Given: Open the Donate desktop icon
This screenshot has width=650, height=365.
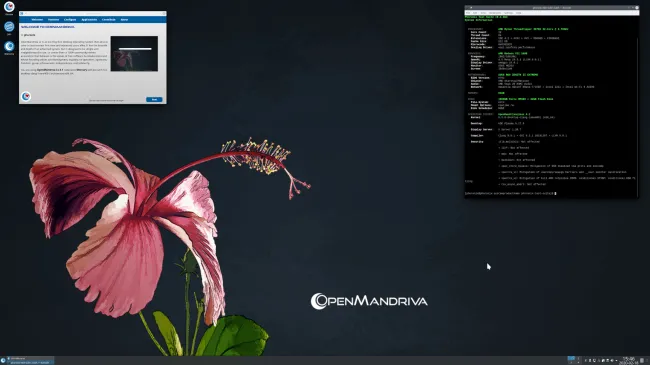Looking at the screenshot, I should click(x=9, y=7).
